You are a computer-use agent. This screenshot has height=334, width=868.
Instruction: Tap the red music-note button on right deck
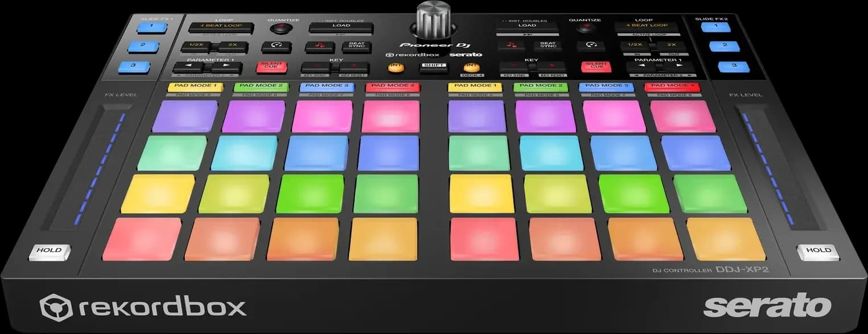point(511,46)
